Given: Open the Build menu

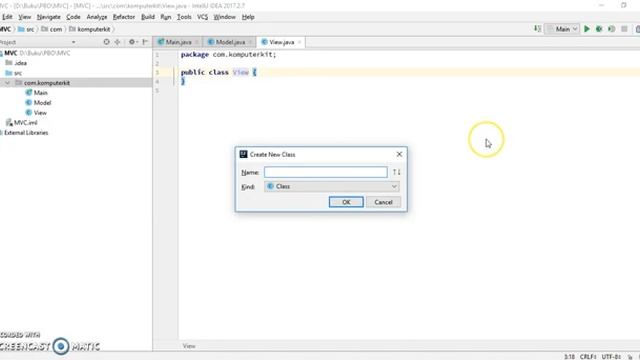Looking at the screenshot, I should (148, 17).
